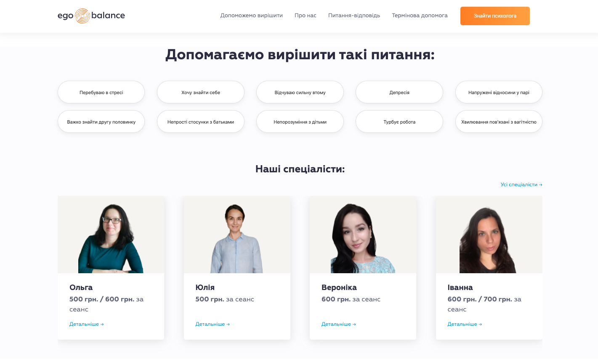Click the ego balance spiral logo
The height and width of the screenshot is (364, 598).
coord(91,16)
